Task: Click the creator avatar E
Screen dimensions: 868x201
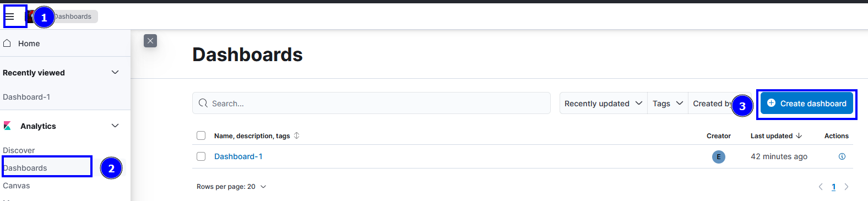Action: pos(718,156)
